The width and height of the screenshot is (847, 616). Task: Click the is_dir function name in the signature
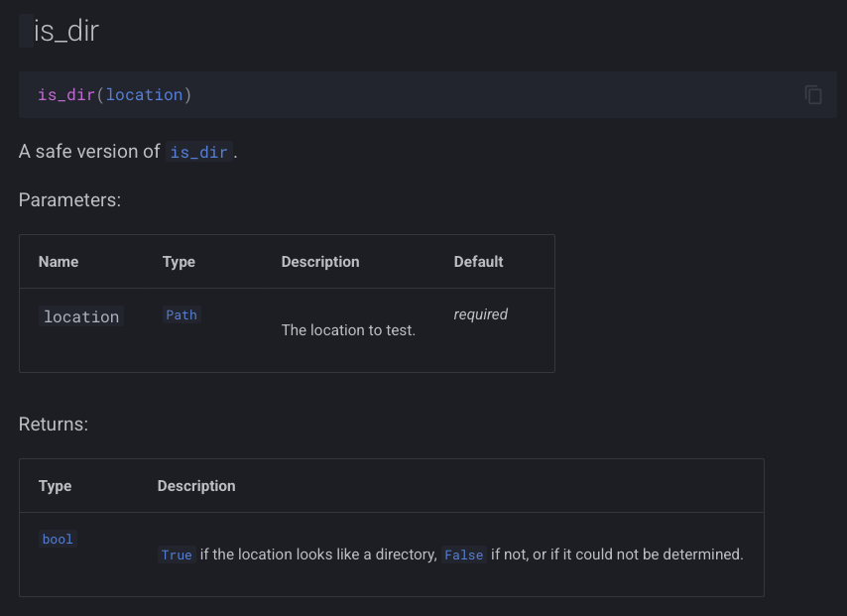click(66, 95)
